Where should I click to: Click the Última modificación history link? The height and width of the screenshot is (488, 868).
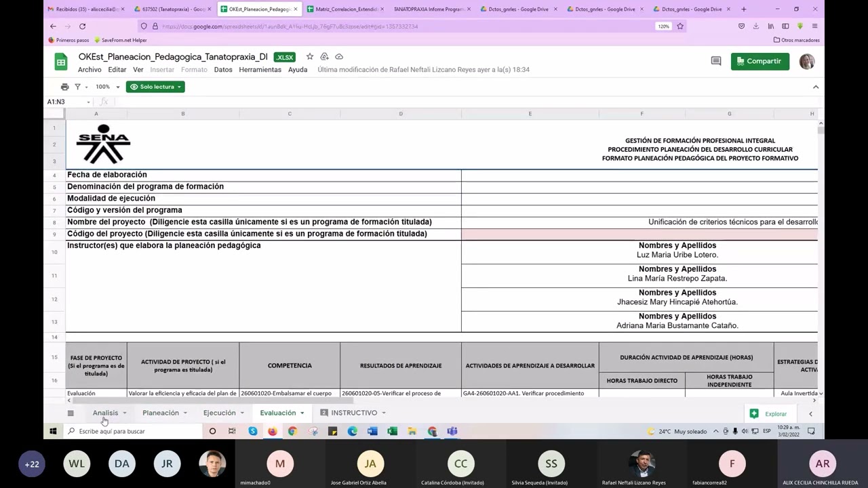tap(423, 70)
